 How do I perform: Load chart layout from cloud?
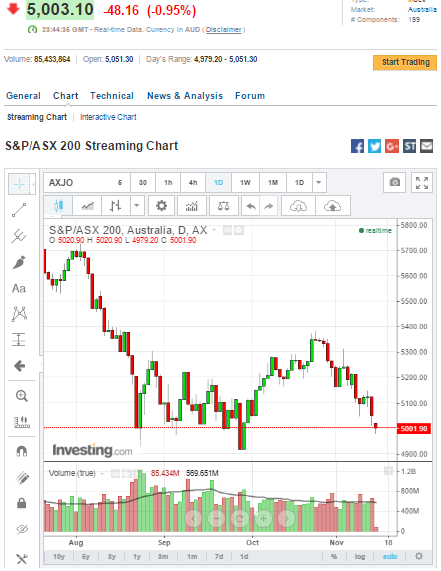298,206
